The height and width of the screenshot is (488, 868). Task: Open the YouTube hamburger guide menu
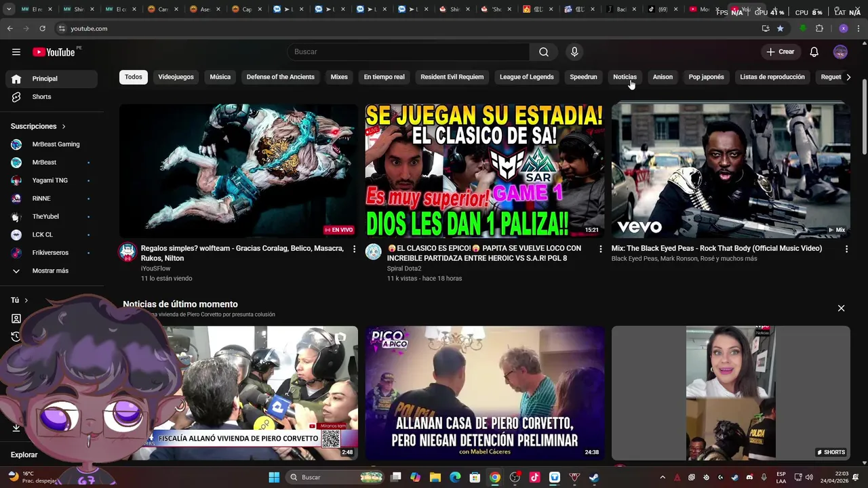(16, 52)
